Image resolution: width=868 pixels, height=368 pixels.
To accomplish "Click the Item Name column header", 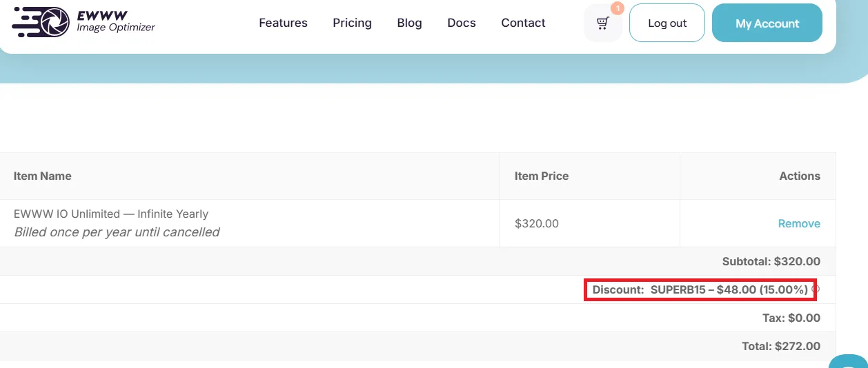I will click(x=43, y=176).
